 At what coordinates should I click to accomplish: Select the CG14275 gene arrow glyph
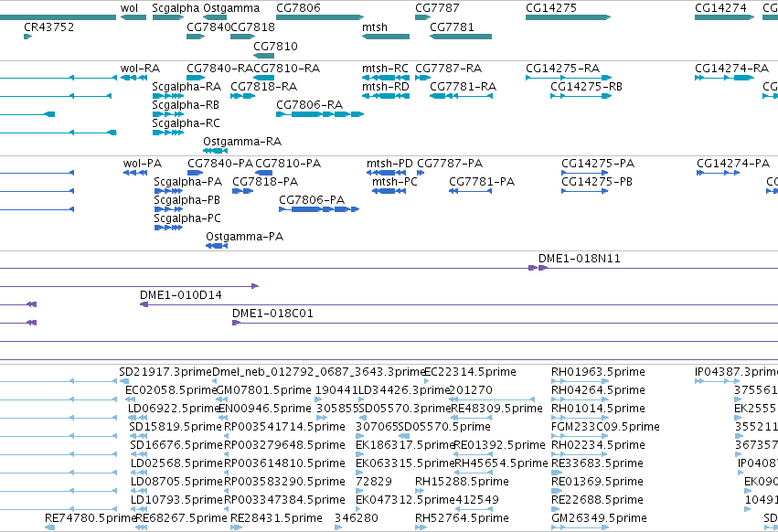(568, 17)
